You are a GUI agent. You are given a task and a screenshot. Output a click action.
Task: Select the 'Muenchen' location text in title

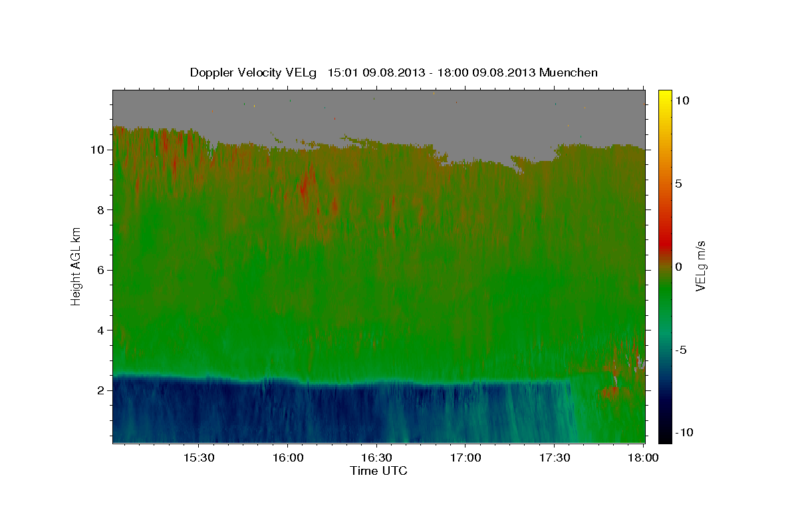(569, 72)
